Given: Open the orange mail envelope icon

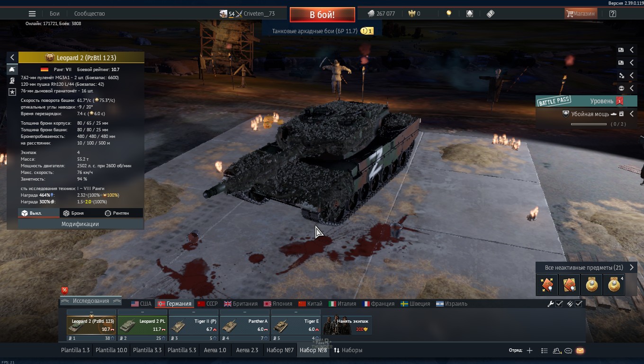Looking at the screenshot, I should 580,351.
